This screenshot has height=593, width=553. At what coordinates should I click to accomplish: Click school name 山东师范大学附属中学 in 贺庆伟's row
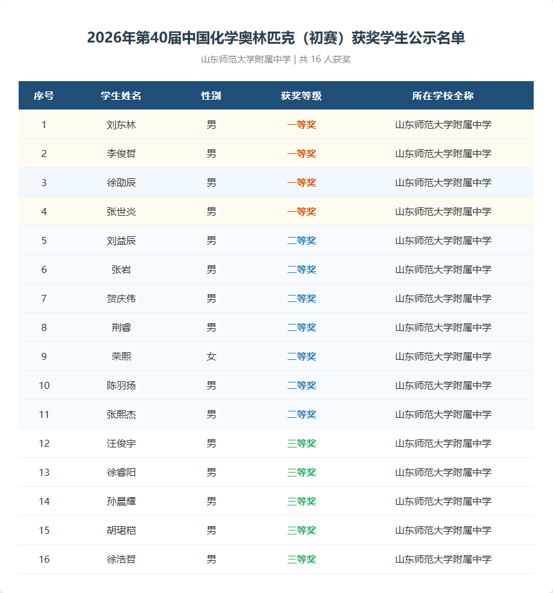click(443, 298)
